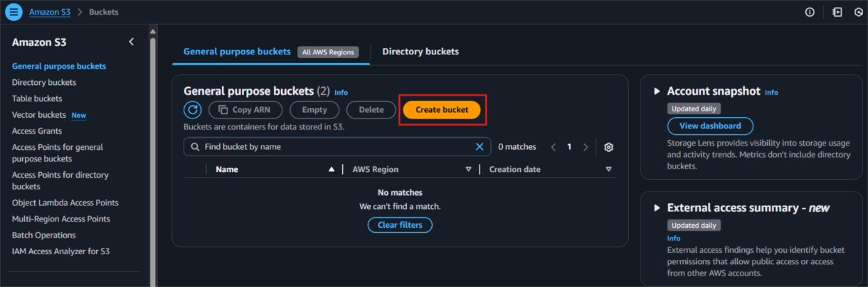Click the Create bucket button

442,109
